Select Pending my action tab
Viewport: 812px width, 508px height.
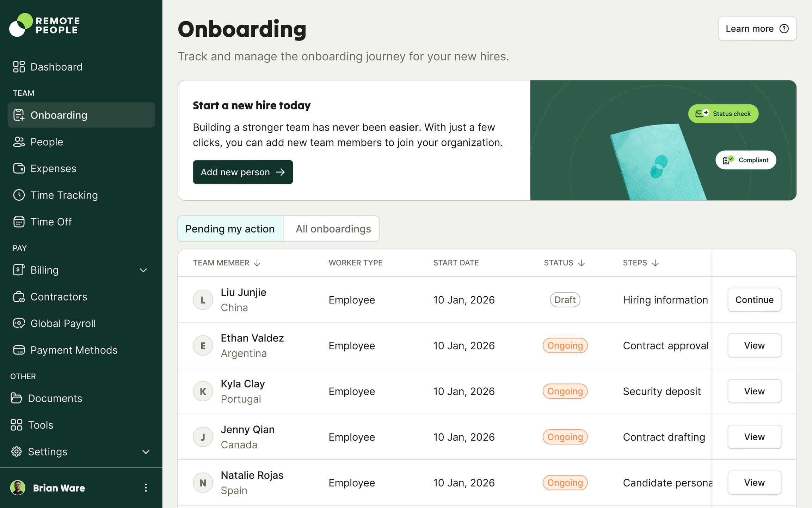230,229
